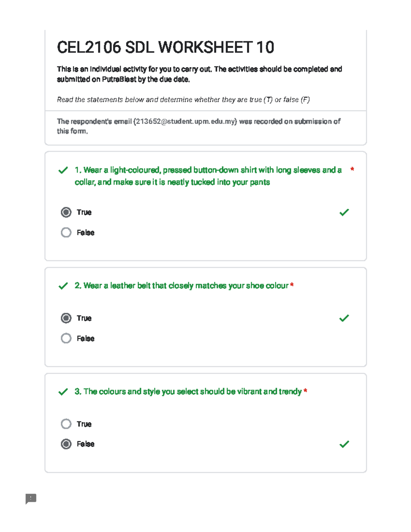
Task: Click the feedback comment icon at bottom left
Action: [31, 499]
